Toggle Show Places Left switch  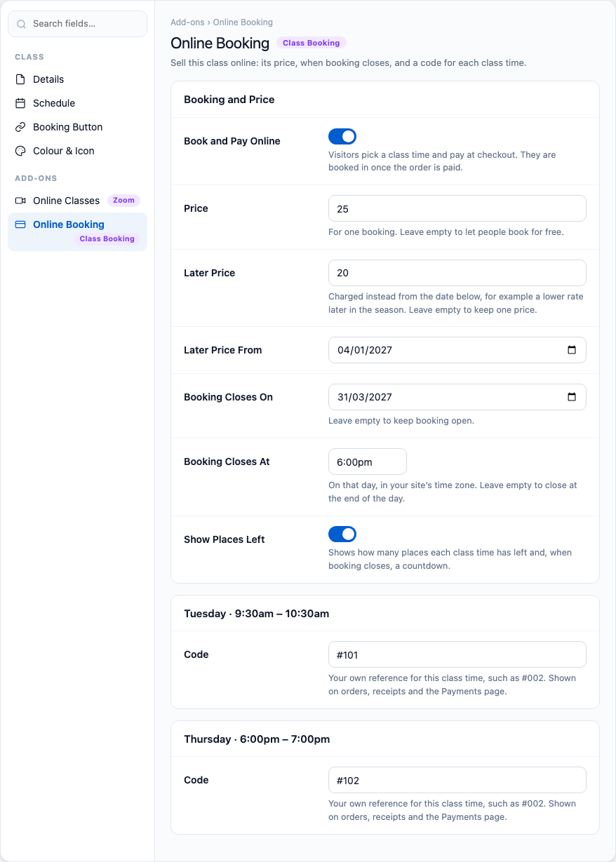pos(342,534)
